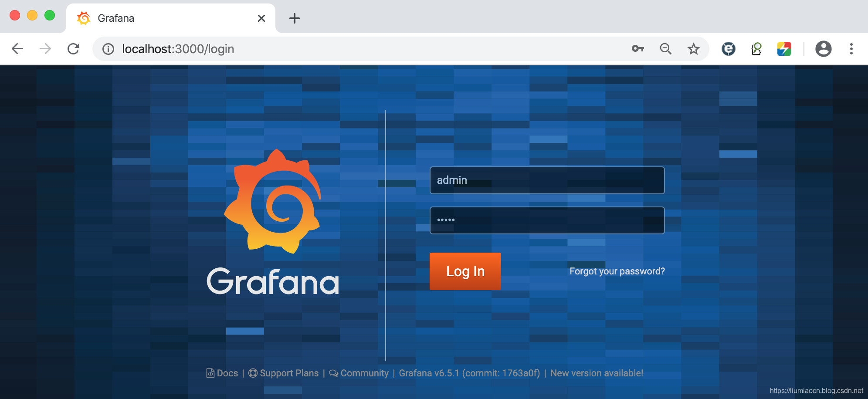Click the New version available link
The width and height of the screenshot is (868, 399).
coord(597,373)
